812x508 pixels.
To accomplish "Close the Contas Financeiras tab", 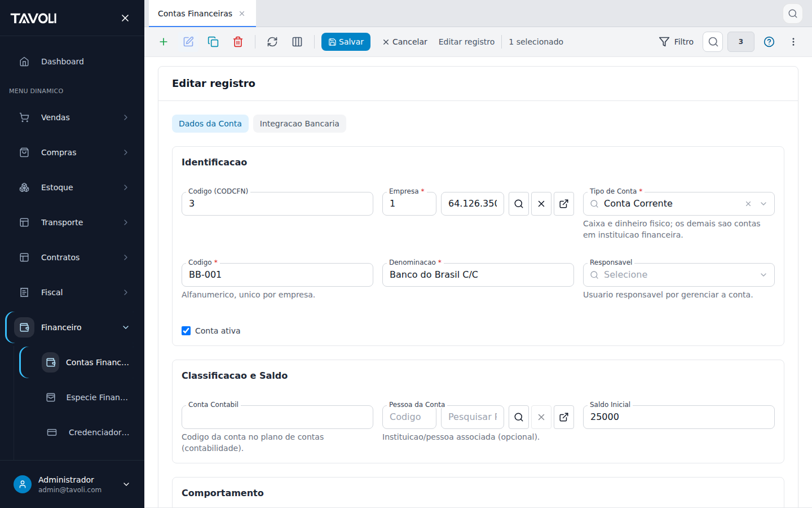I will (x=242, y=14).
